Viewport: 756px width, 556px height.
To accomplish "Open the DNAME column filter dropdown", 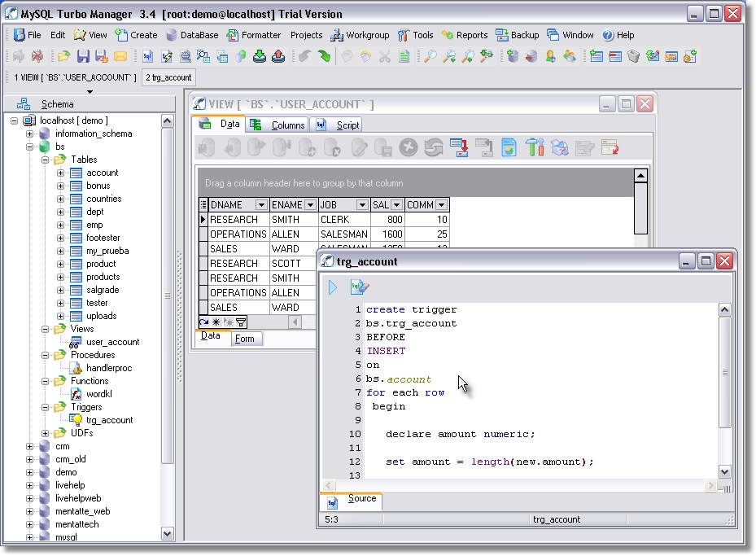I will point(261,205).
